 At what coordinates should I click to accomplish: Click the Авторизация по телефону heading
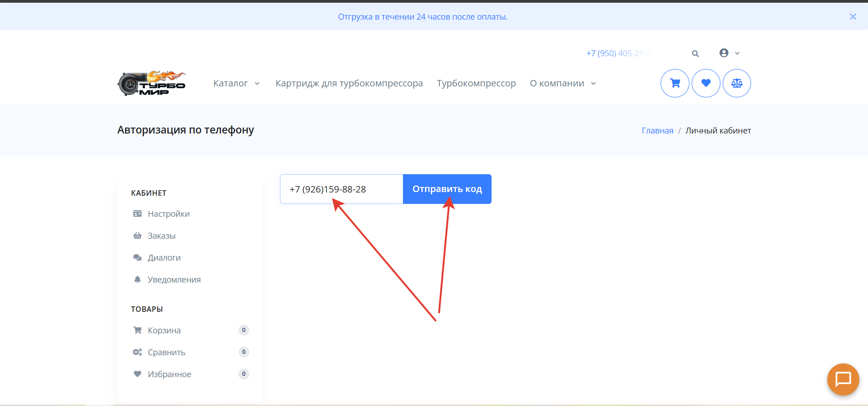[x=185, y=130]
